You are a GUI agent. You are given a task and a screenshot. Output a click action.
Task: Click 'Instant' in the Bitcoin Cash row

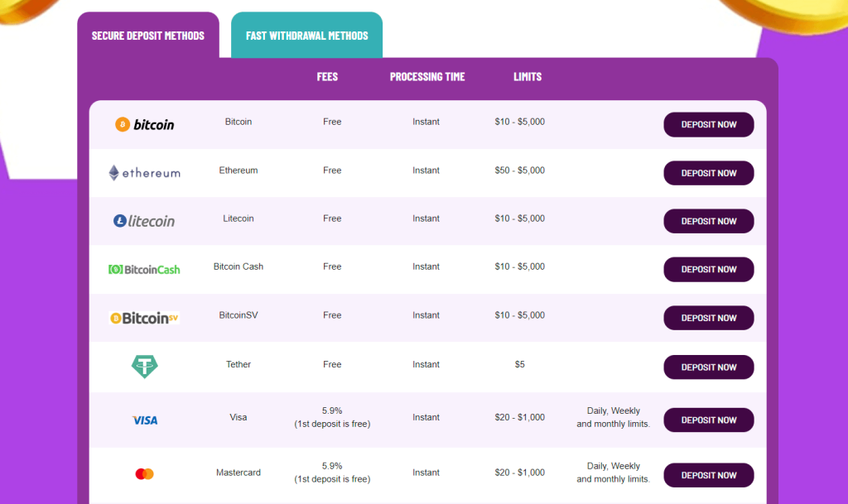click(x=426, y=266)
